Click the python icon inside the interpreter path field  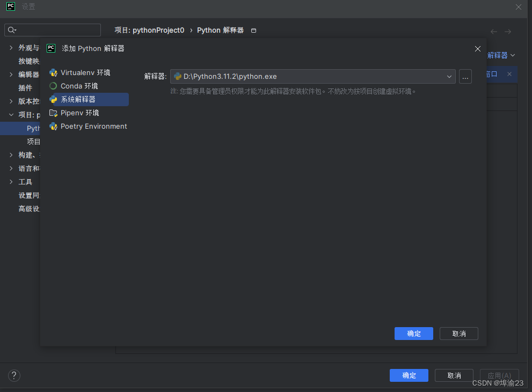click(178, 77)
